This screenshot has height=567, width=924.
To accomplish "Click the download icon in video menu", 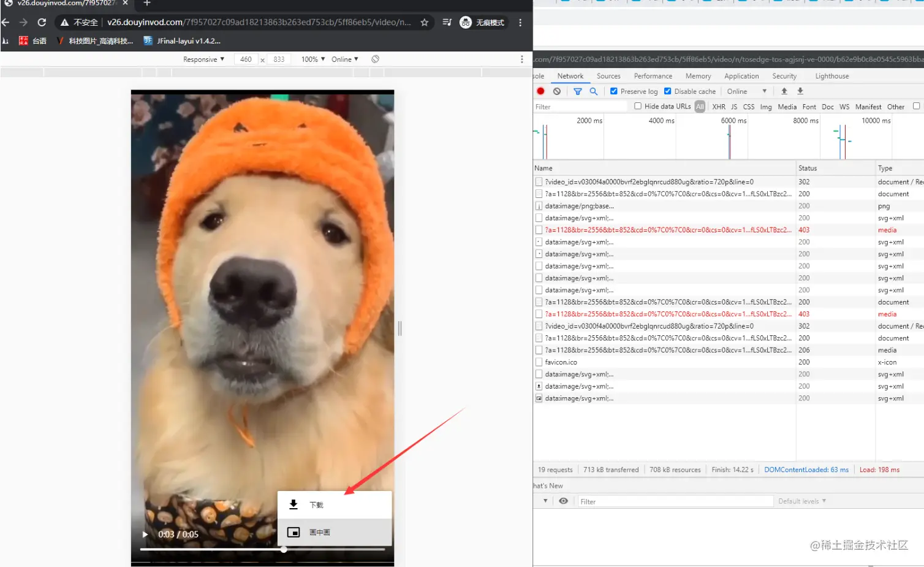I will [293, 504].
